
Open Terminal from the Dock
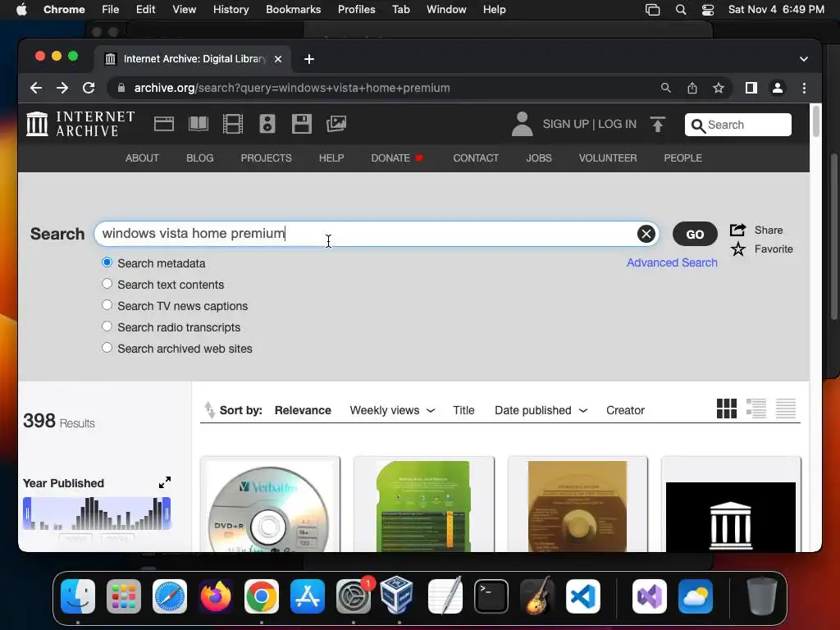coord(491,596)
